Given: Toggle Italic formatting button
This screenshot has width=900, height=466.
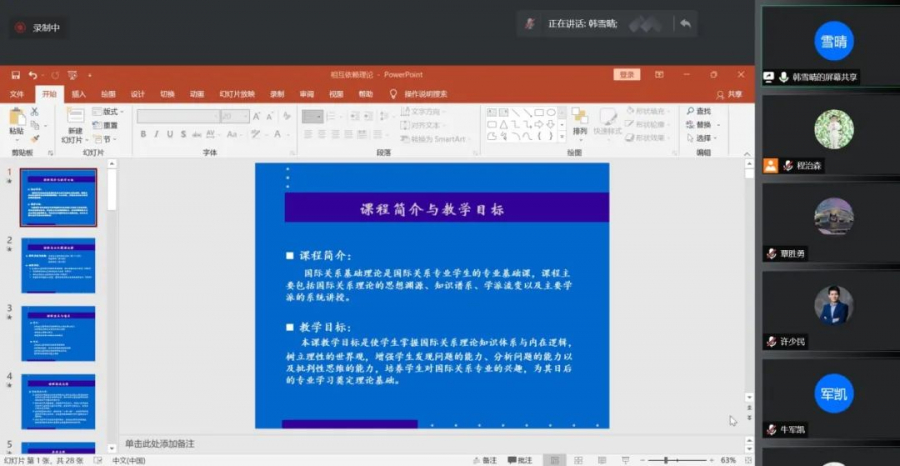Looking at the screenshot, I should (156, 134).
